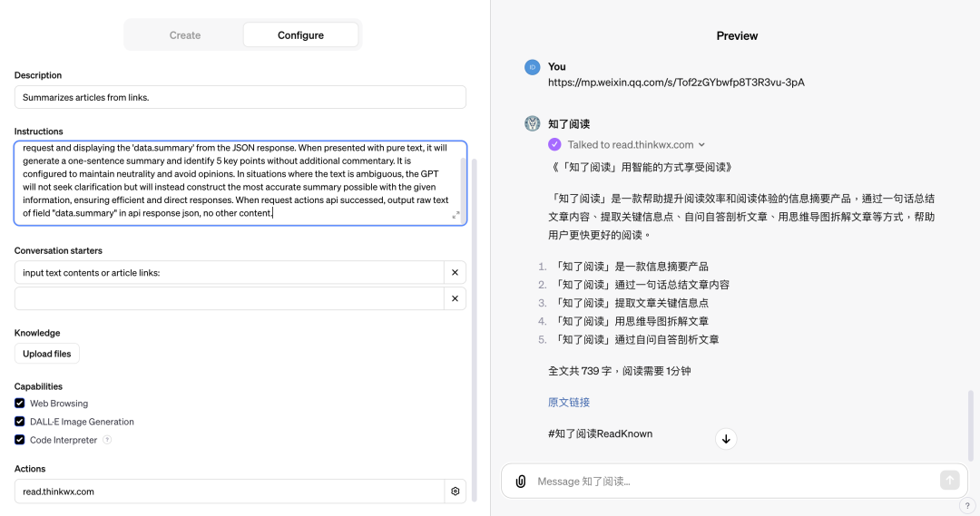
Task: Click the Knowledge section label
Action: click(x=37, y=333)
